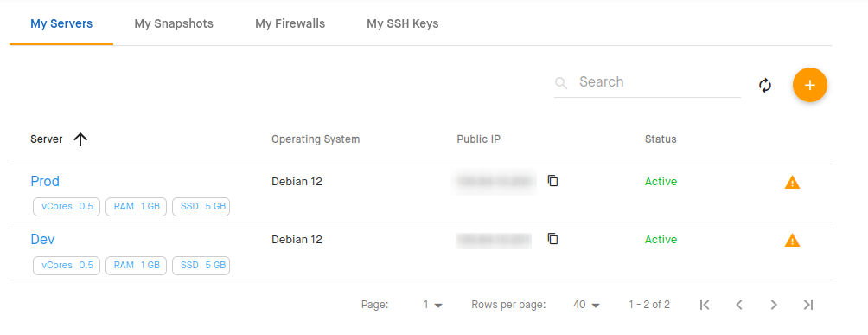This screenshot has width=868, height=335.
Task: Click the Dev server warning icon
Action: [x=792, y=240]
